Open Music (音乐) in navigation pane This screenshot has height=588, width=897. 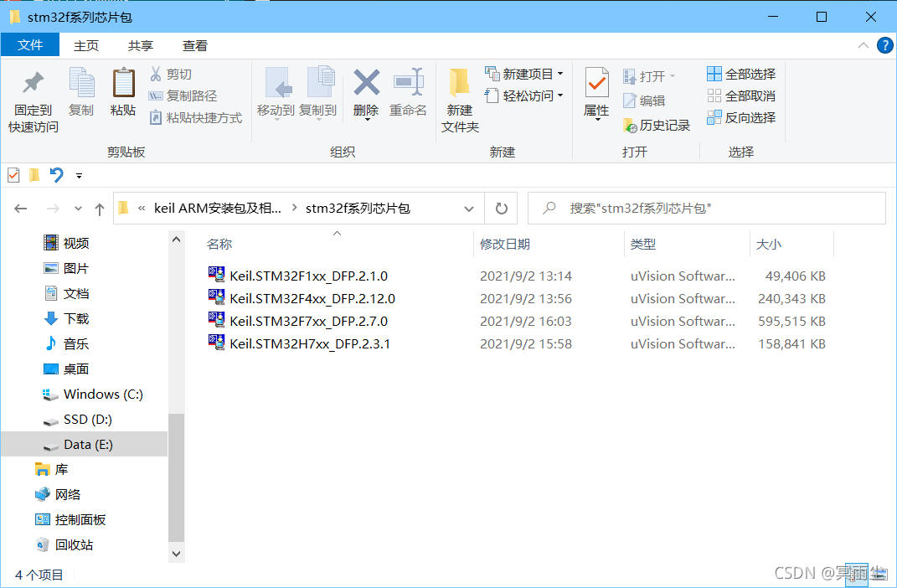point(66,343)
